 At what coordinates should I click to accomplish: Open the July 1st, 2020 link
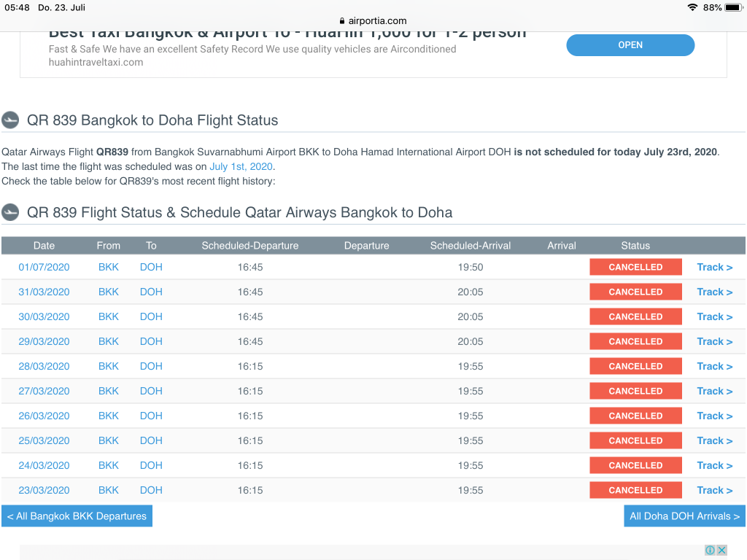coord(241,167)
